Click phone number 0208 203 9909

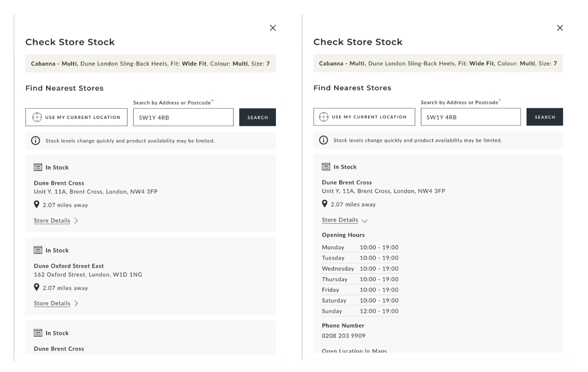tap(343, 336)
